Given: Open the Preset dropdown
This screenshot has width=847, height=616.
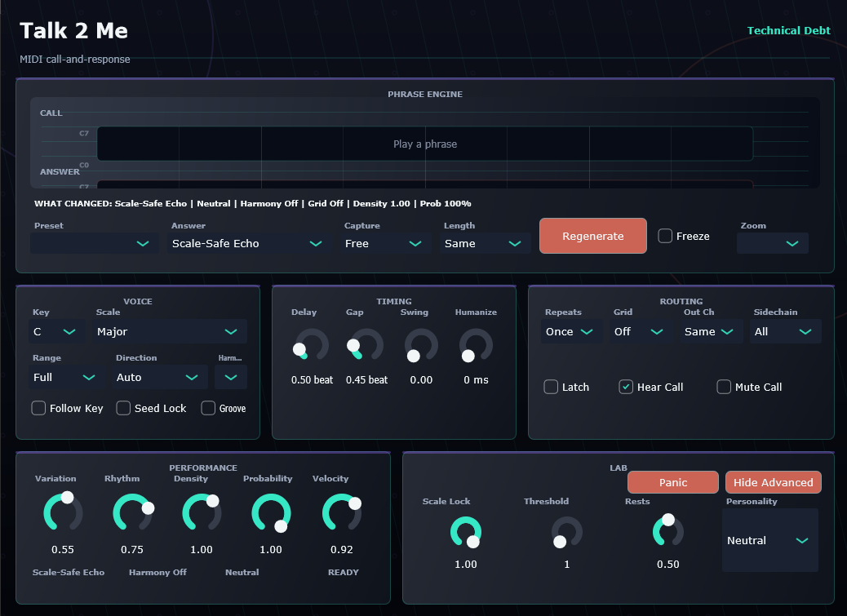Looking at the screenshot, I should [95, 243].
